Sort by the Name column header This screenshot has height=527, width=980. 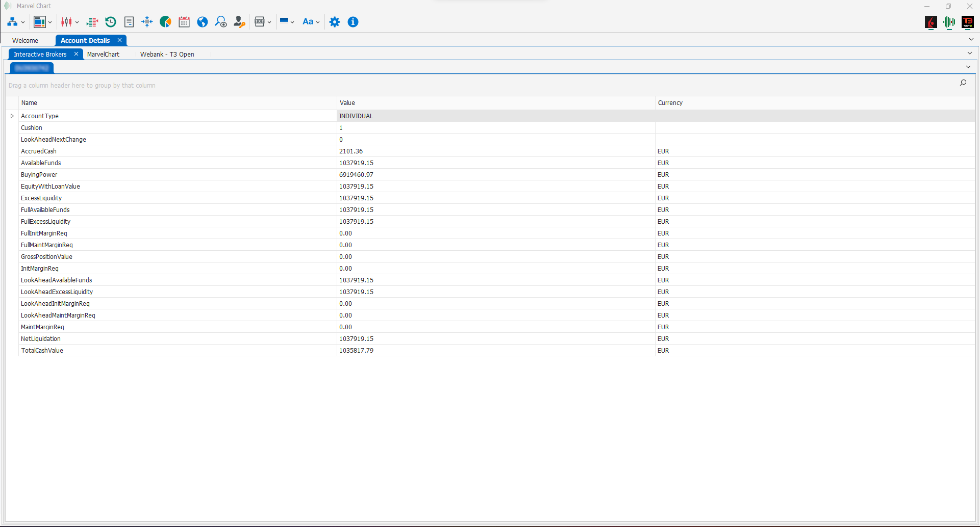(178, 103)
